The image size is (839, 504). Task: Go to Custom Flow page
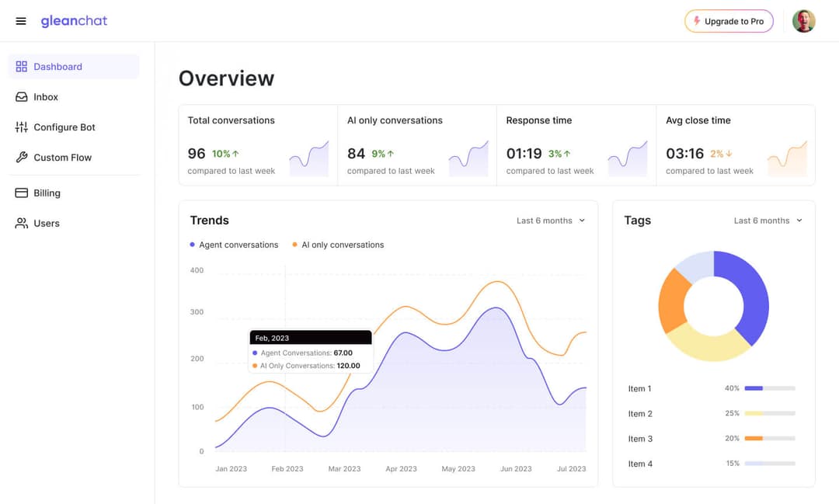[x=62, y=158]
